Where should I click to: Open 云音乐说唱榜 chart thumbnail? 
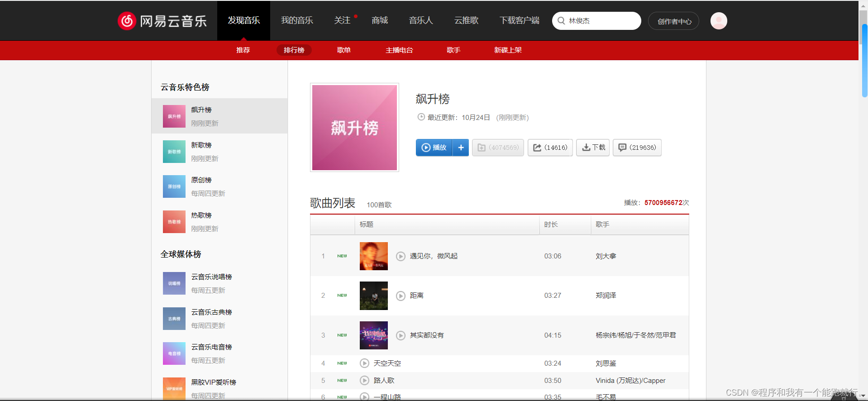[174, 283]
